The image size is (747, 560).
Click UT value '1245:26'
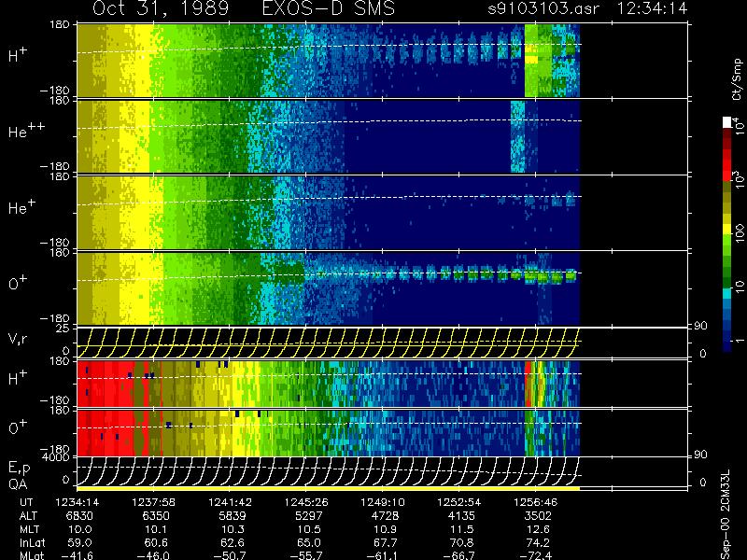[x=306, y=502]
